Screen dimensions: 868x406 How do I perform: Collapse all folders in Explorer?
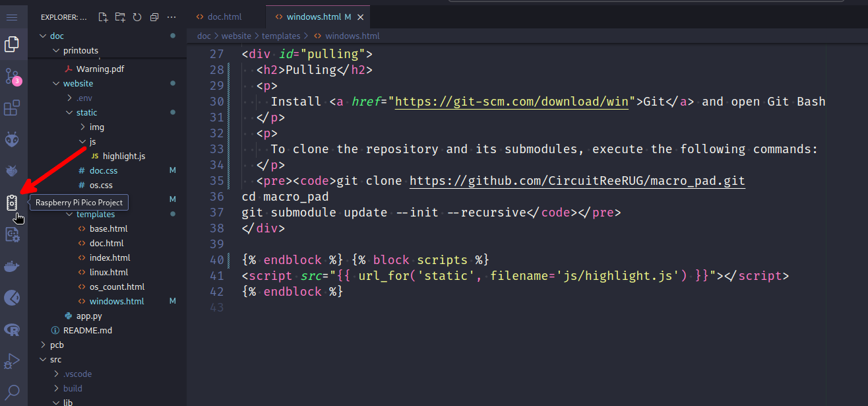point(154,17)
